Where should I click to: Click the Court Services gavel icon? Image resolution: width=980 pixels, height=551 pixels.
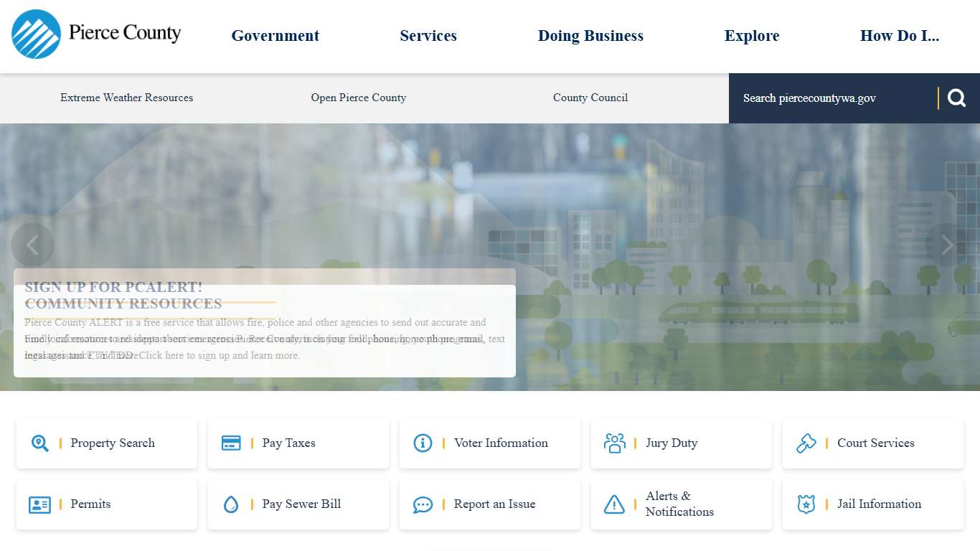click(806, 443)
